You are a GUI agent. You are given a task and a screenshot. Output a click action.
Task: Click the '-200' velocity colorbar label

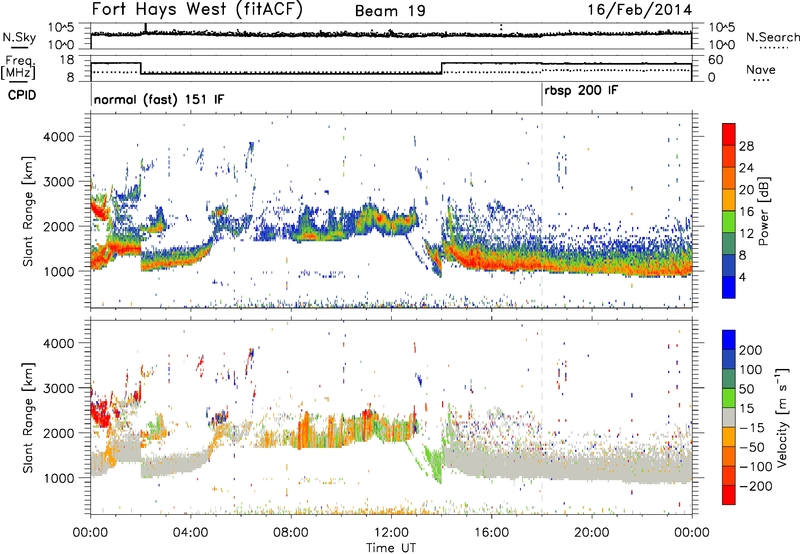tap(756, 486)
